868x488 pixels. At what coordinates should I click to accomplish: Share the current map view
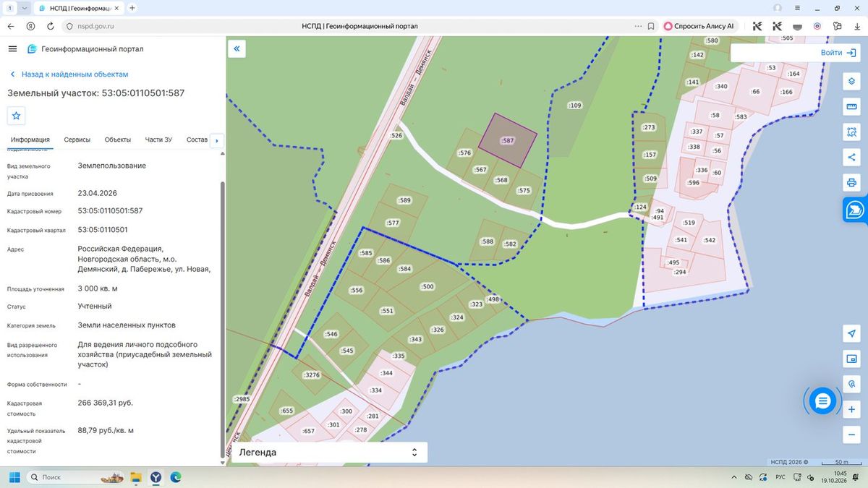[x=851, y=157]
